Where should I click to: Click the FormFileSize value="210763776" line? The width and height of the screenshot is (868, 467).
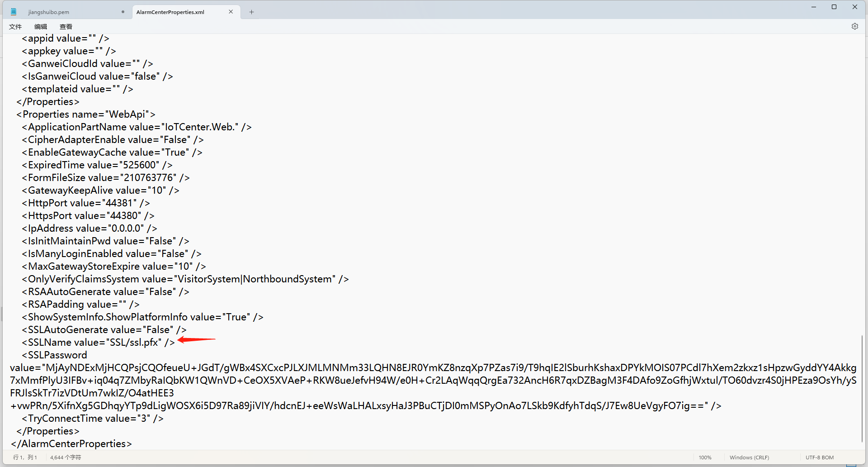click(x=106, y=178)
